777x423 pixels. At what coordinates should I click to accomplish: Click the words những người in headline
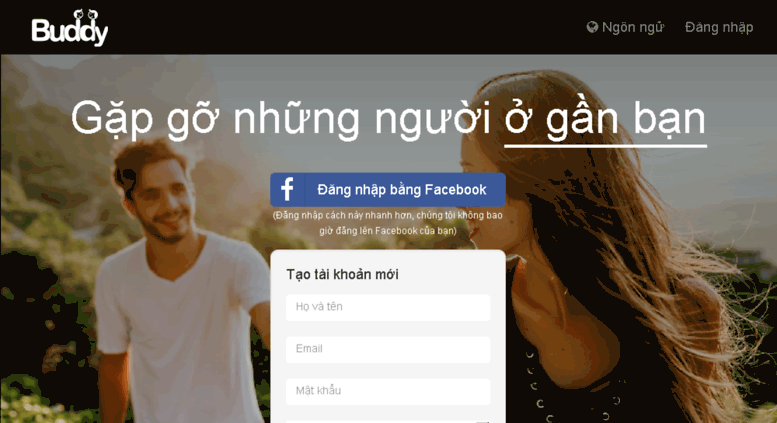[x=362, y=119]
